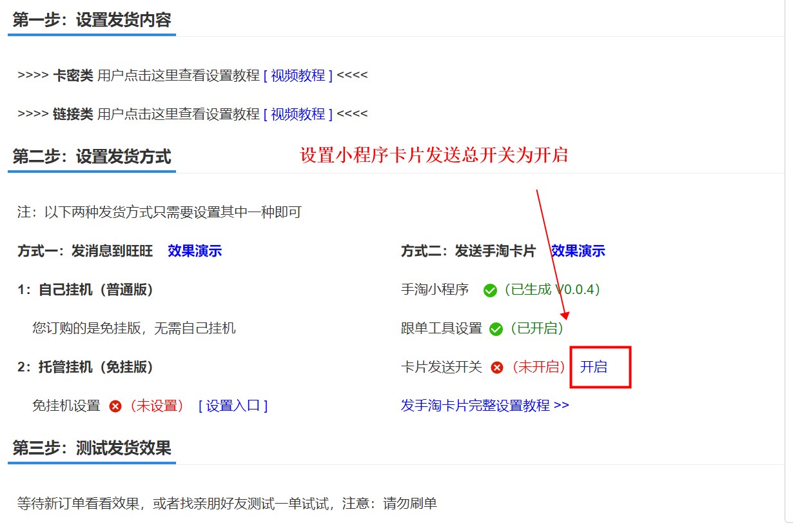Open 视频教程 link for 链接类 users
This screenshot has height=532, width=793.
coord(298,114)
